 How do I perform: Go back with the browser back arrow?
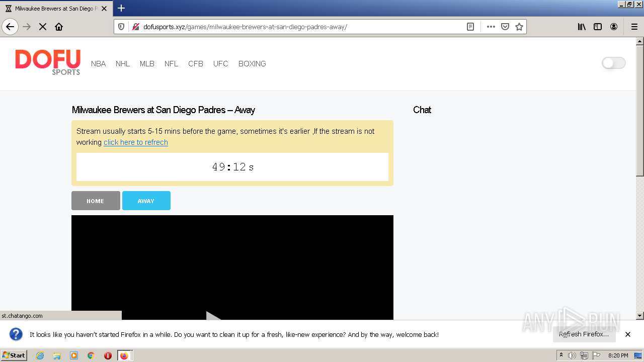click(x=10, y=27)
